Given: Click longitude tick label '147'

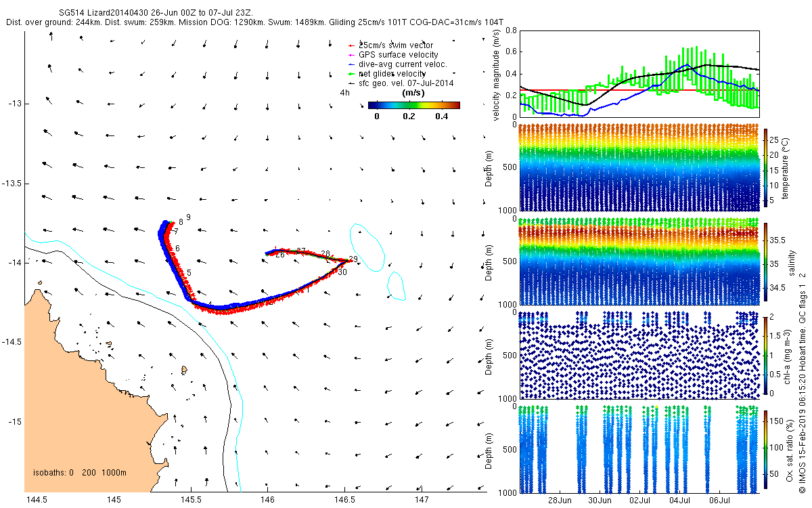Looking at the screenshot, I should (422, 500).
